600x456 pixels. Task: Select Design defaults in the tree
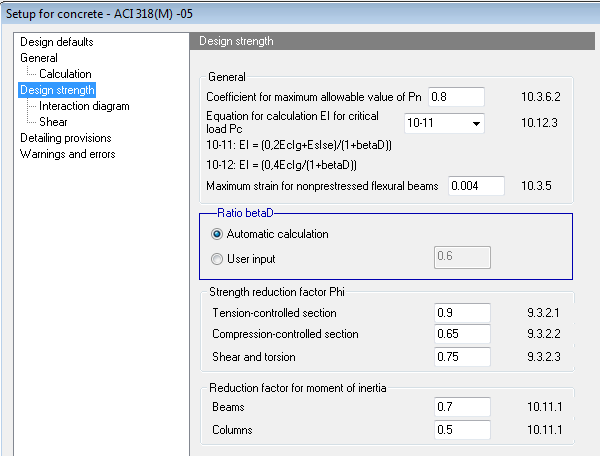click(56, 42)
